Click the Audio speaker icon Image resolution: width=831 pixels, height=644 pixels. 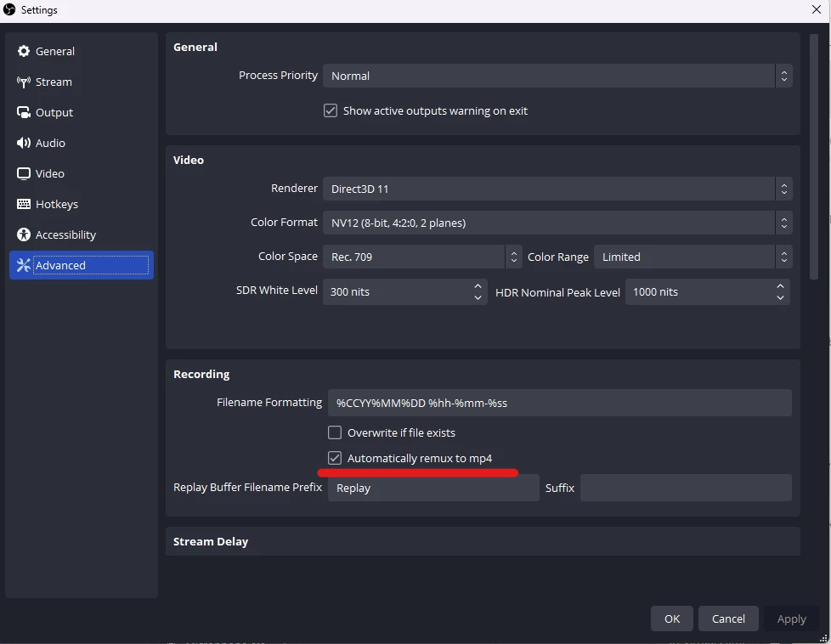click(23, 143)
